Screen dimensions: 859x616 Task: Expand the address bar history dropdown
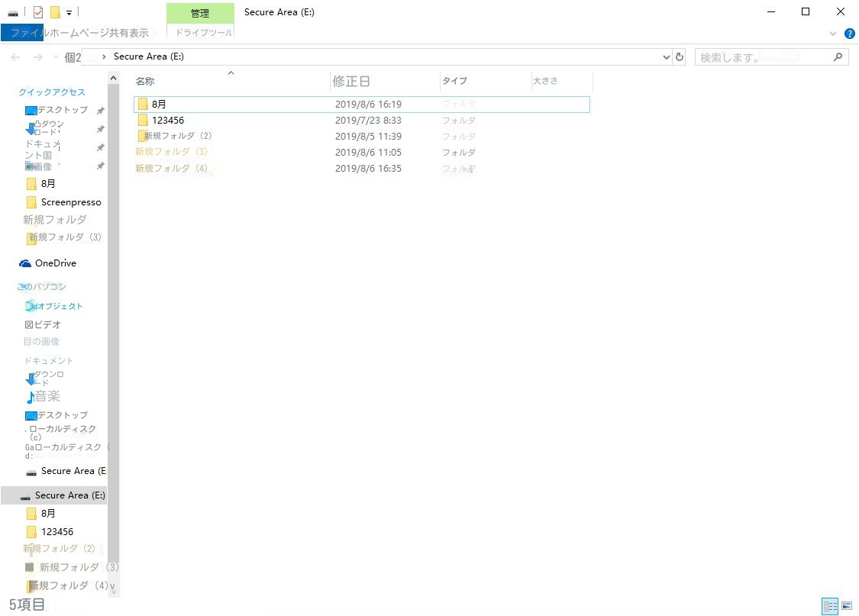pos(667,57)
